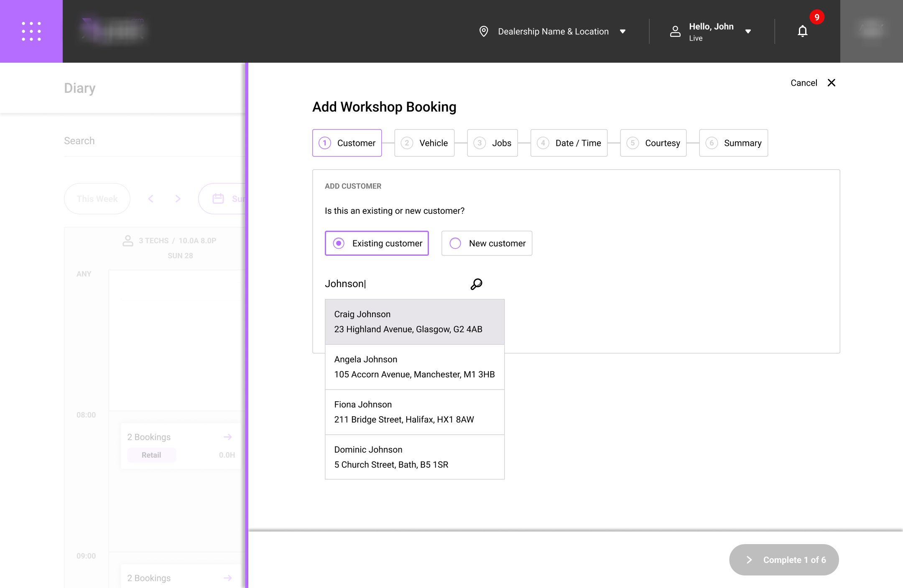Switch to the Date / Time step

[569, 143]
